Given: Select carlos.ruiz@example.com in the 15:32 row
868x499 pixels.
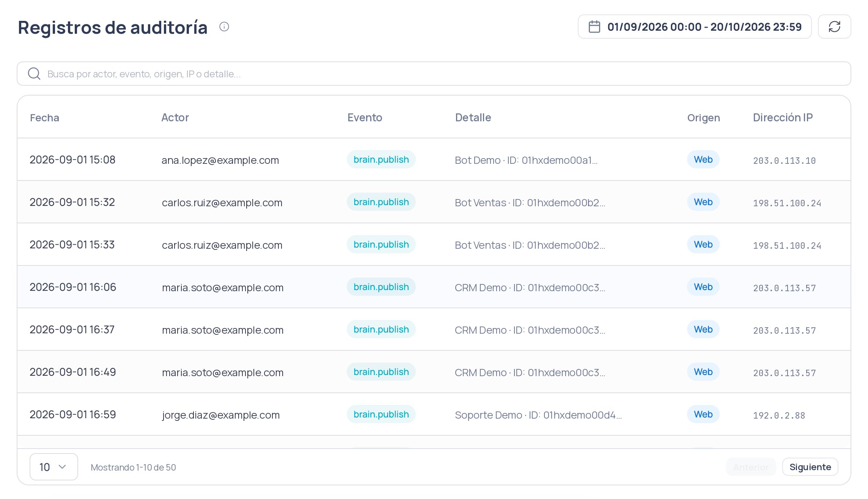Looking at the screenshot, I should point(222,202).
